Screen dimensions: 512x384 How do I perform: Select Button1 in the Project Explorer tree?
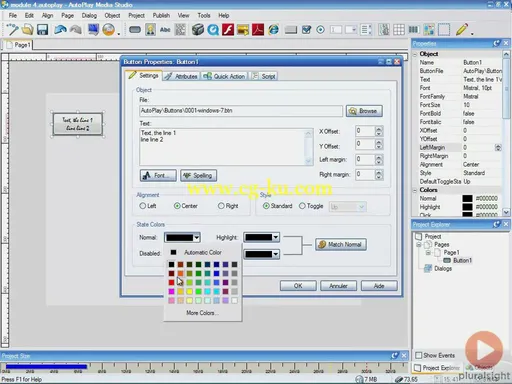tap(462, 260)
